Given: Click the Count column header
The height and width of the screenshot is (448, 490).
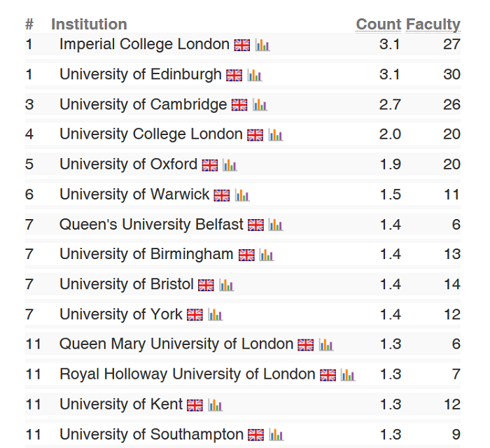Looking at the screenshot, I should pyautogui.click(x=378, y=24).
